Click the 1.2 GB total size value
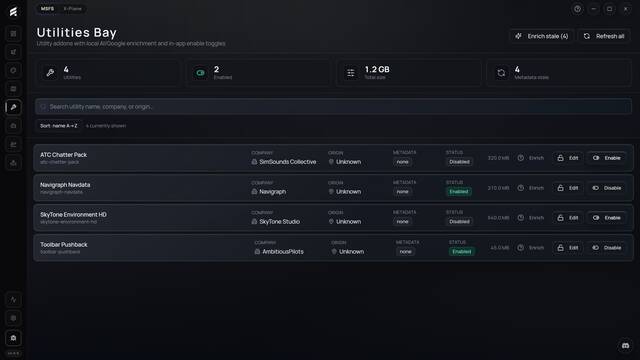640x360 pixels. [x=377, y=69]
